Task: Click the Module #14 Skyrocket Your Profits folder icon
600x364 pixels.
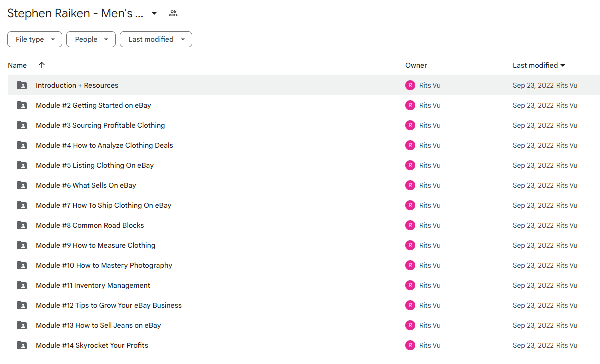Action: click(22, 345)
